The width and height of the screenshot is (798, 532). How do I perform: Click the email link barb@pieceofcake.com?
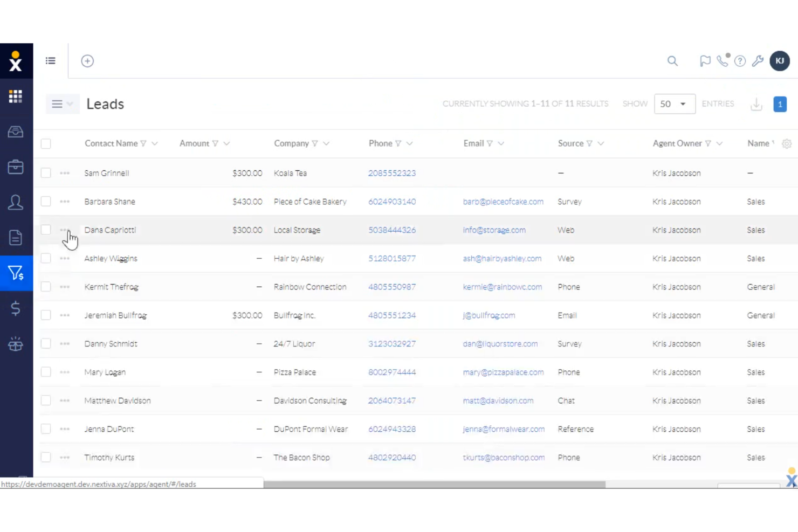tap(503, 201)
